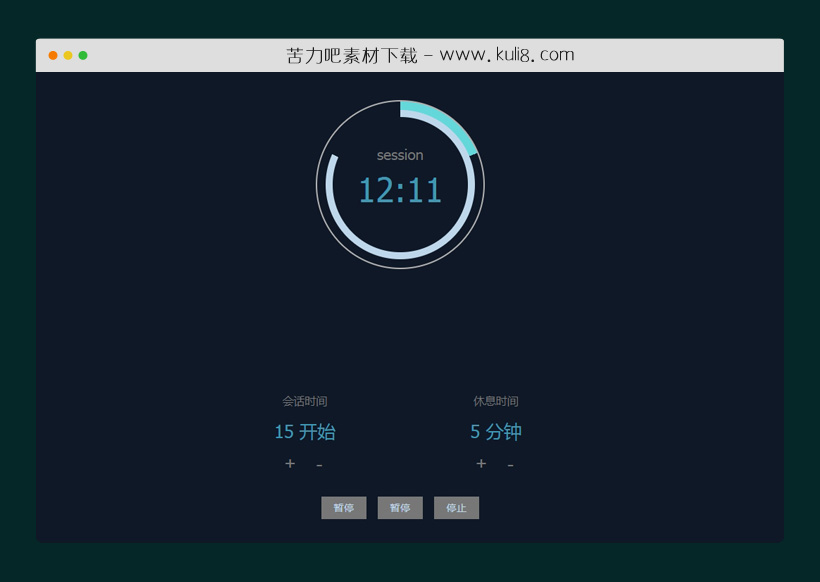Select the "session" label inside the circle
Viewport: 820px width, 582px height.
point(400,155)
